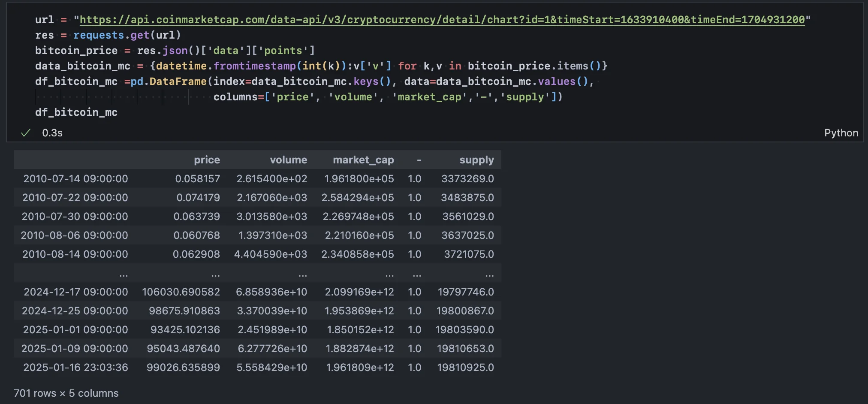The height and width of the screenshot is (404, 868).
Task: Click datetime.fromtimestamp in the code
Action: coord(226,66)
